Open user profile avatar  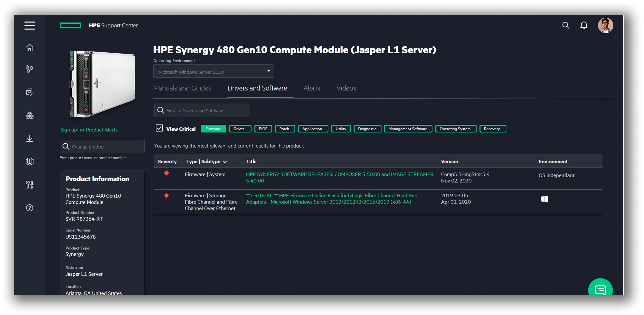pos(605,25)
